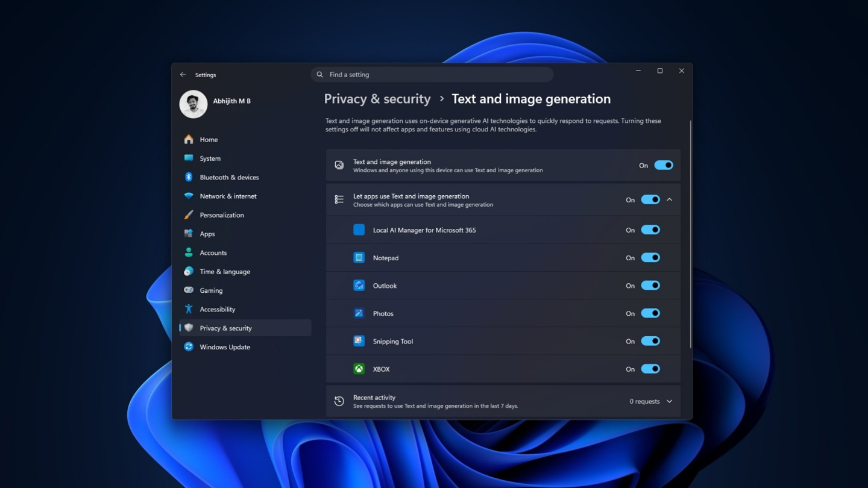
Task: Click the Accessibility figure icon
Action: 189,309
